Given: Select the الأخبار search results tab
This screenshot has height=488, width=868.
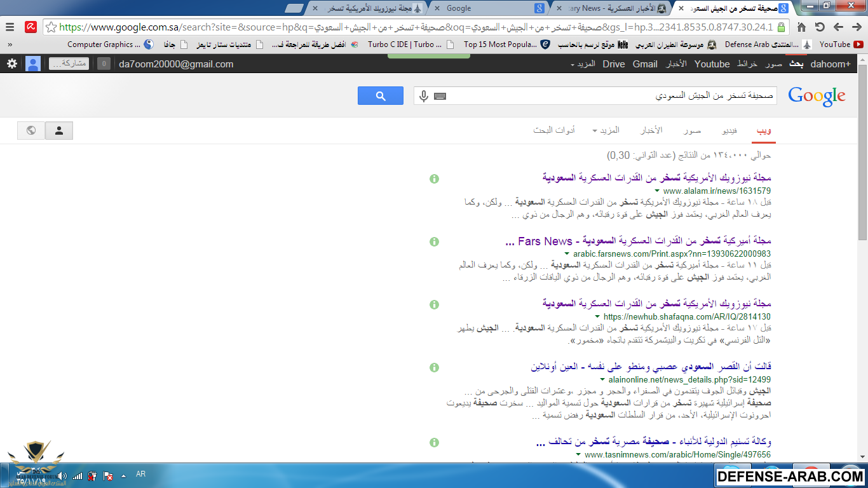Looking at the screenshot, I should pos(651,130).
